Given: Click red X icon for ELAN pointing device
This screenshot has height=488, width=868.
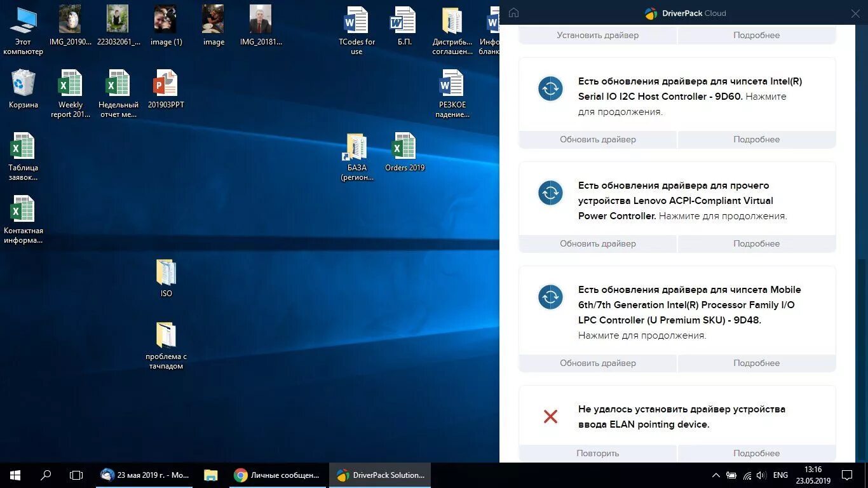Looking at the screenshot, I should coord(550,416).
